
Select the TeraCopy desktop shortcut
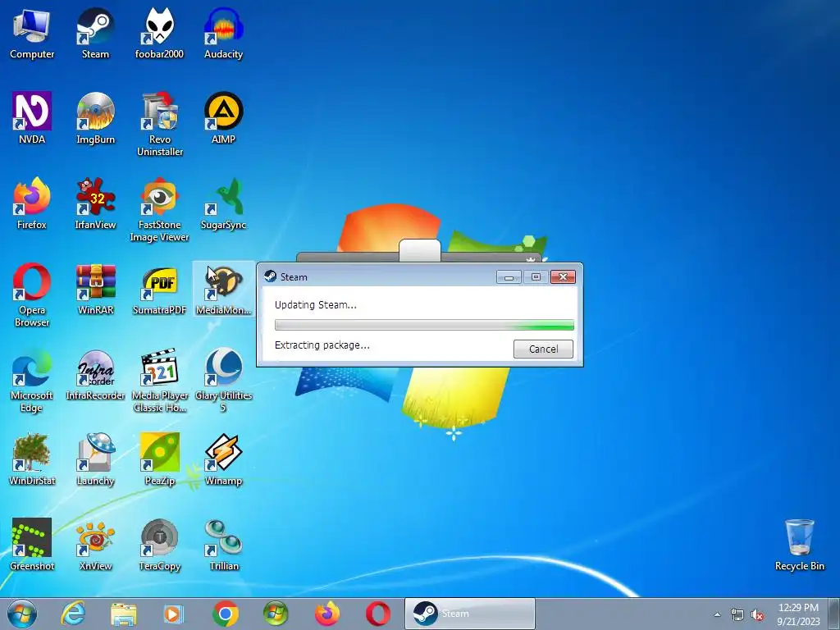tap(160, 545)
